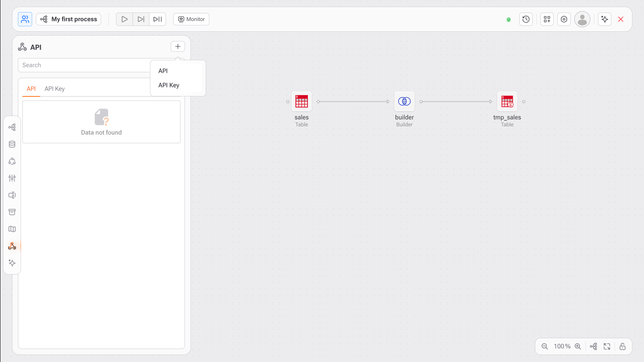Switch to the API Key tab
The width and height of the screenshot is (644, 362).
pos(55,89)
